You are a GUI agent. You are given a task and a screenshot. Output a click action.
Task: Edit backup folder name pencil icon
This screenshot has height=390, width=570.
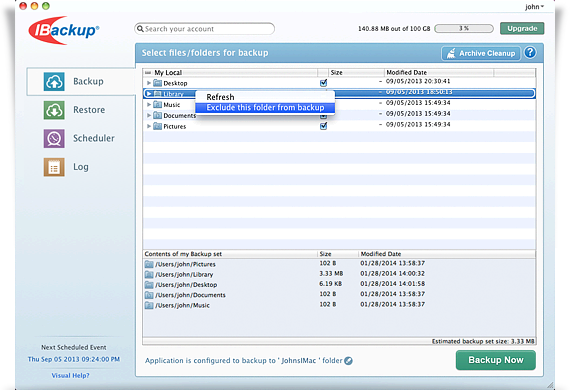click(x=348, y=361)
